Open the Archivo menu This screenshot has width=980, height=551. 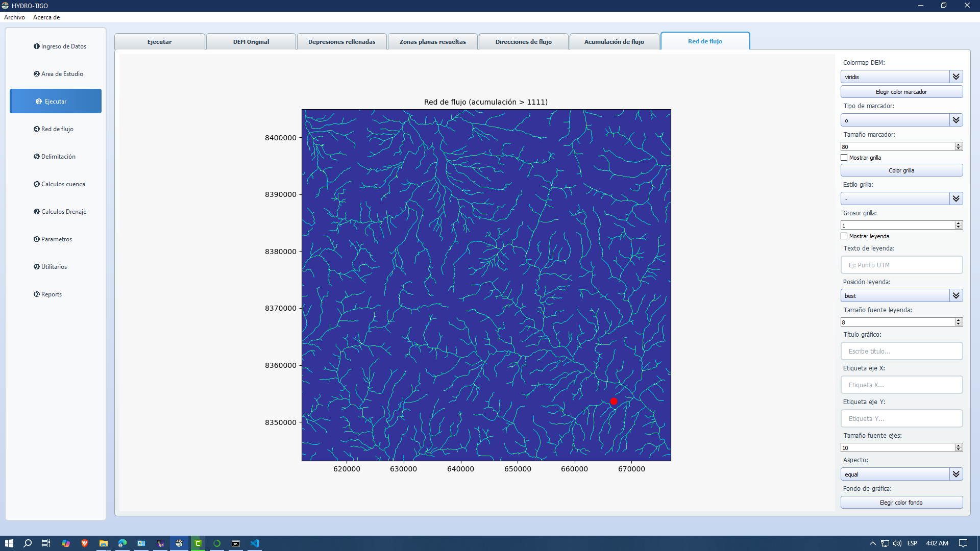point(14,17)
